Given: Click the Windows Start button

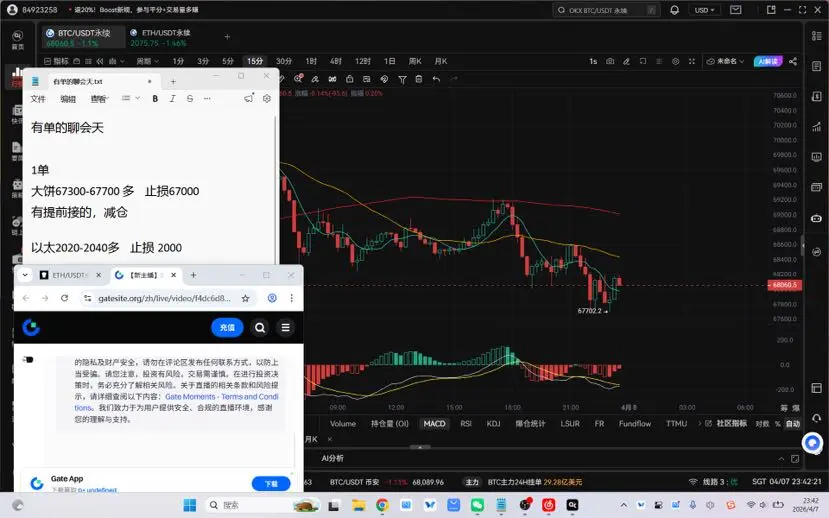Looking at the screenshot, I should [190, 505].
